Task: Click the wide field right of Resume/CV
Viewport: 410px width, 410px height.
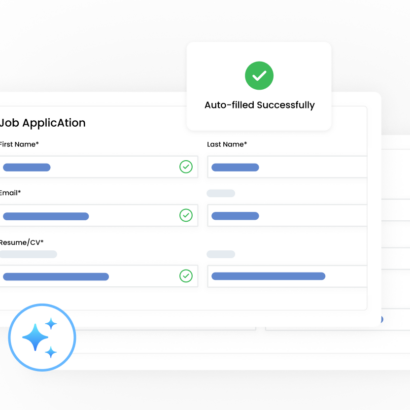Action: pos(287,276)
